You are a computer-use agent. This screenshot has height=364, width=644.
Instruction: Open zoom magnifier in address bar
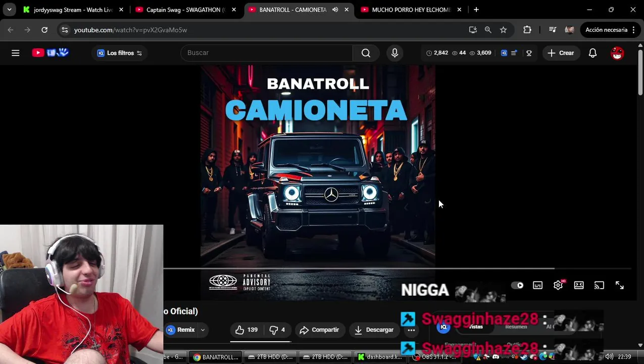click(x=488, y=30)
